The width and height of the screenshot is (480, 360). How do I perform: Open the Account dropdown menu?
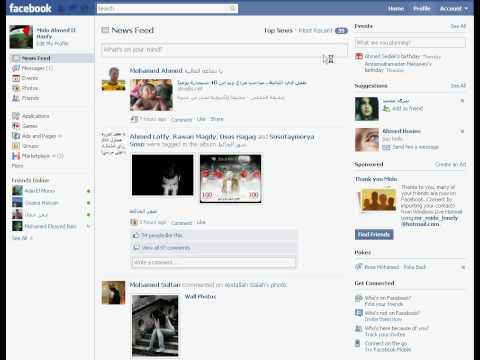(x=454, y=9)
